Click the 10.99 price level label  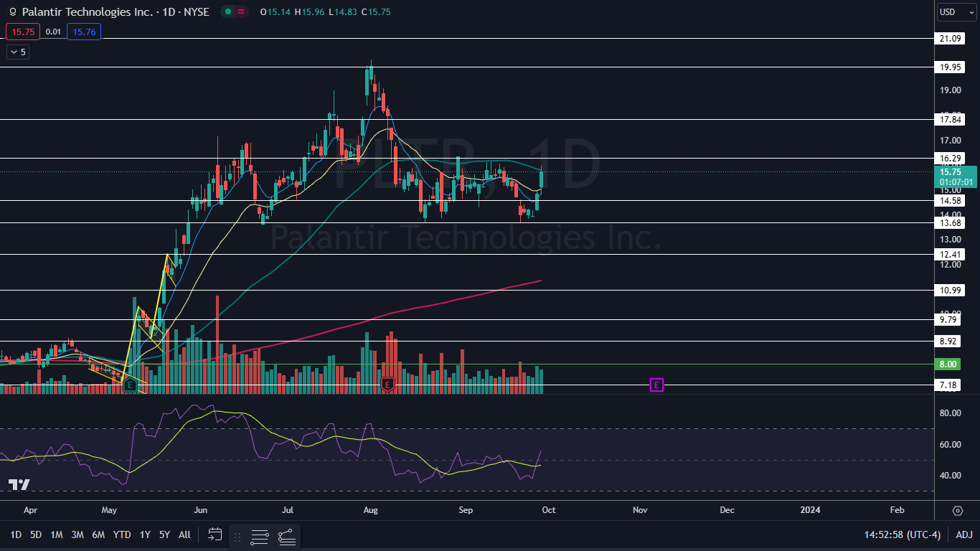950,290
